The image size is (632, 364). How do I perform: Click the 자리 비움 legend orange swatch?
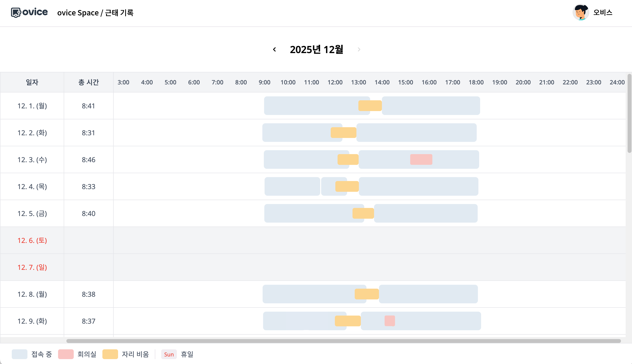point(110,354)
